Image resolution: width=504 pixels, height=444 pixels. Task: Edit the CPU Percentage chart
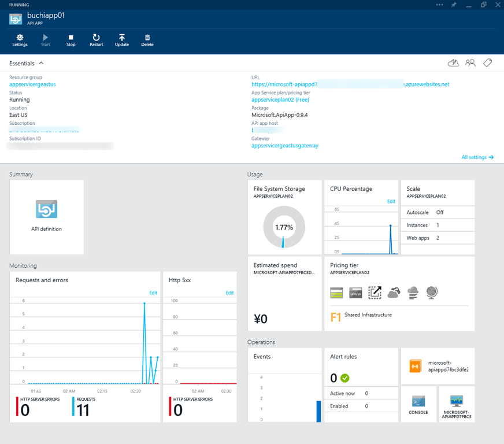click(391, 202)
